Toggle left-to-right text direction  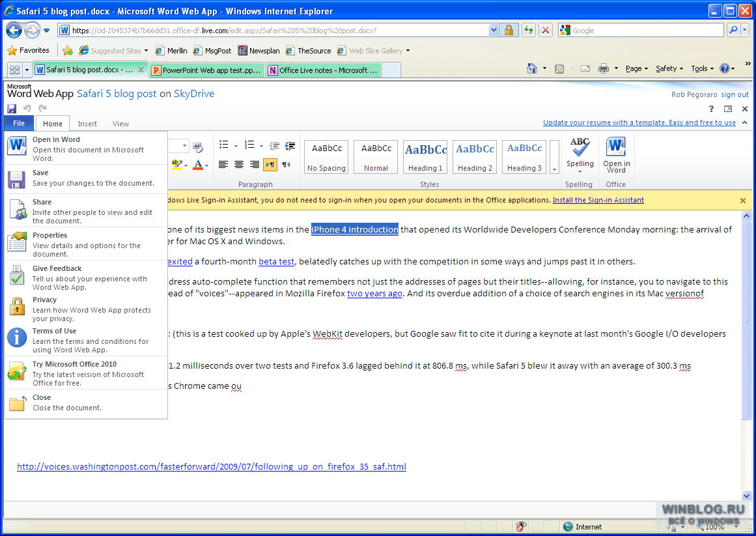270,165
